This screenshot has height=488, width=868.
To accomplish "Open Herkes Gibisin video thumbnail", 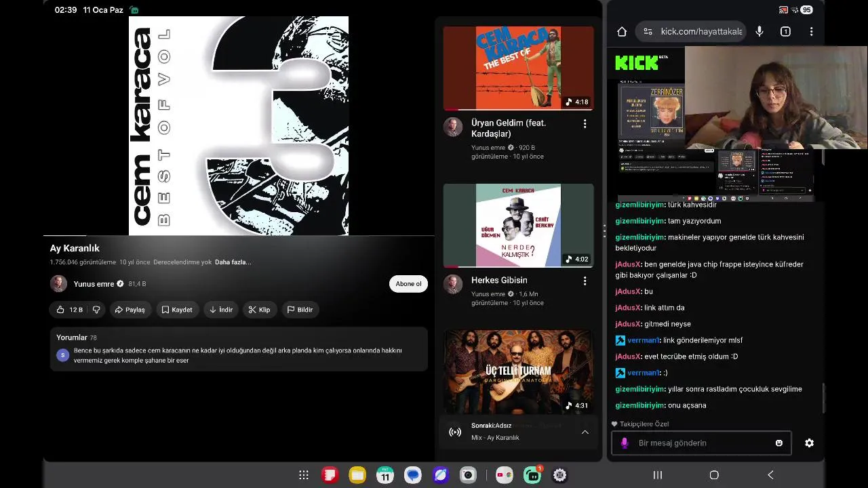I will 518,225.
